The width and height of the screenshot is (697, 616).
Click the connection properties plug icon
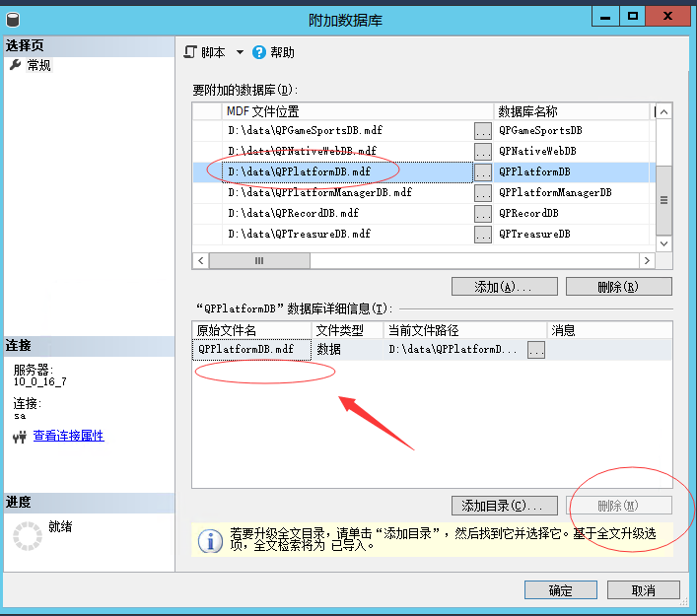[x=19, y=438]
